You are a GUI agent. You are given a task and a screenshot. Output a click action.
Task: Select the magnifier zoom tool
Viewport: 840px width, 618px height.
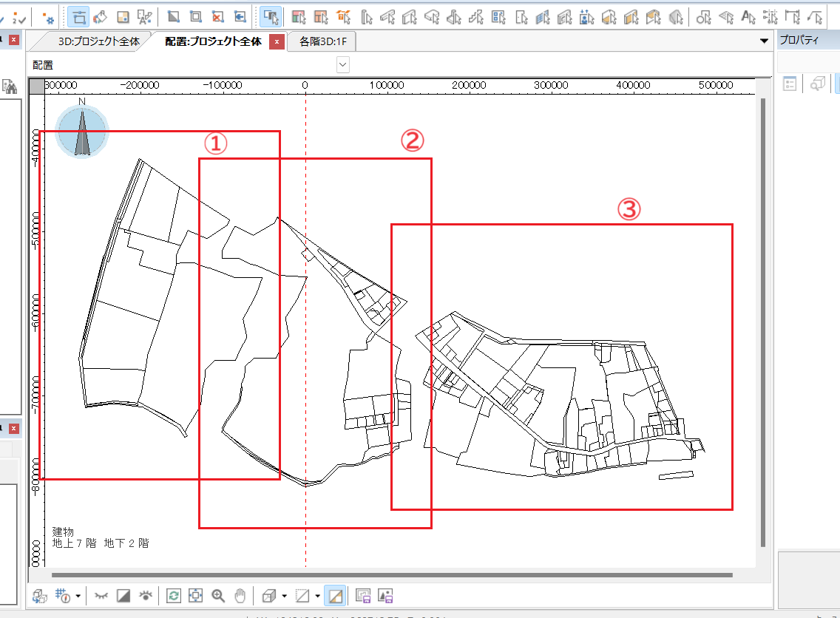218,595
